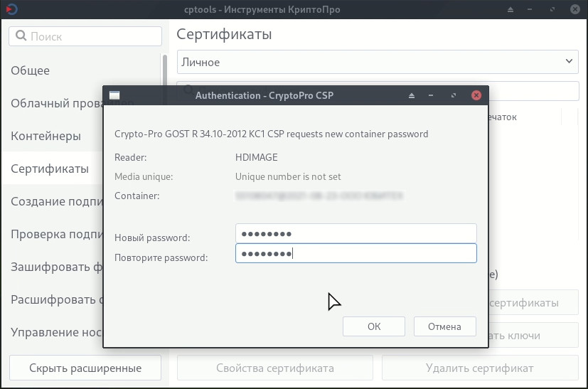Open the Контейнеры section
This screenshot has width=588, height=389.
[x=46, y=136]
